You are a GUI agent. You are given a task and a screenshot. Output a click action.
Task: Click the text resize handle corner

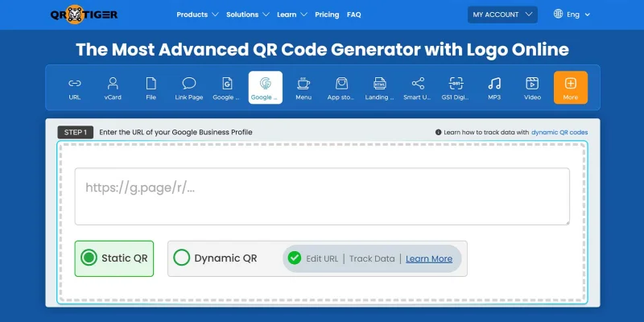click(x=567, y=222)
